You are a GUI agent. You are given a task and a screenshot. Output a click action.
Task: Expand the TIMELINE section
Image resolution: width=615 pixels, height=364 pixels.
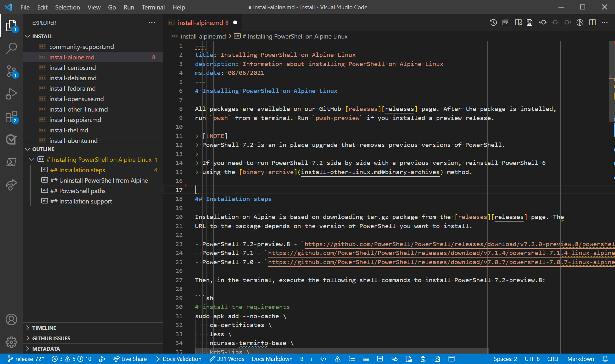pyautogui.click(x=44, y=328)
